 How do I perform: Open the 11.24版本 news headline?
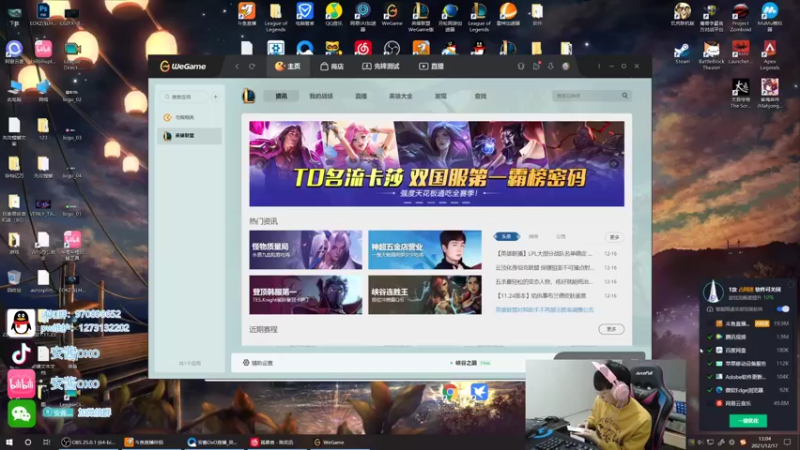[x=541, y=295]
